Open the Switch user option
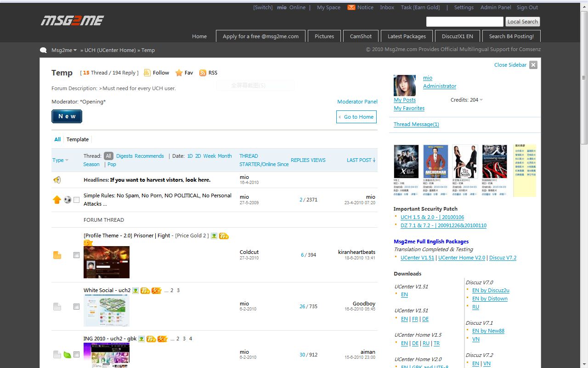Screen dimensions: 588x368 263,7
